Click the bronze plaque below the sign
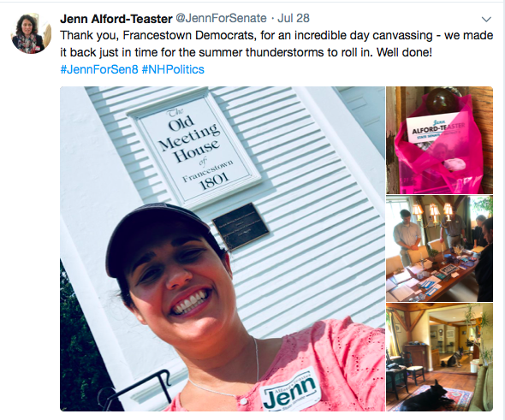 point(241,227)
